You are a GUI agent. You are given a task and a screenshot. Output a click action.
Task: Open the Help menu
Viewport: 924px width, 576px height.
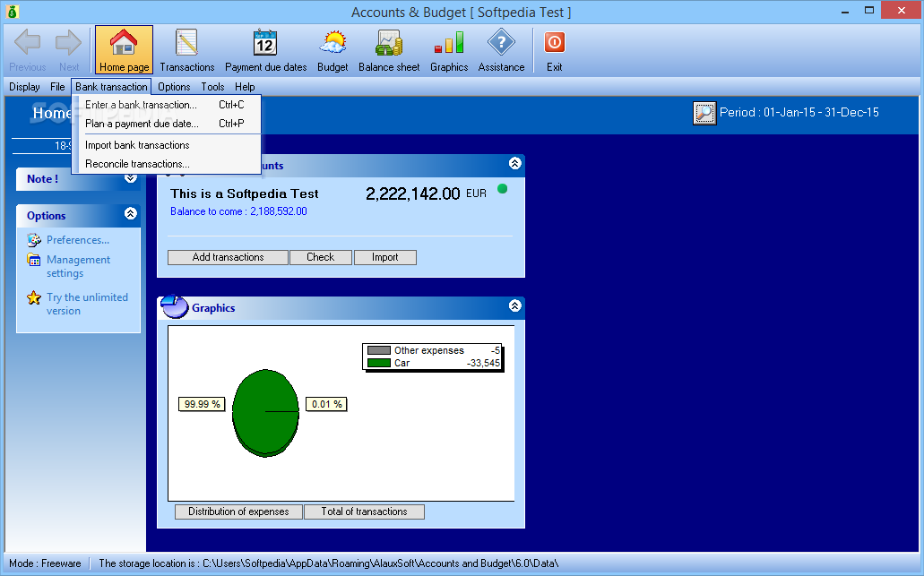click(245, 87)
